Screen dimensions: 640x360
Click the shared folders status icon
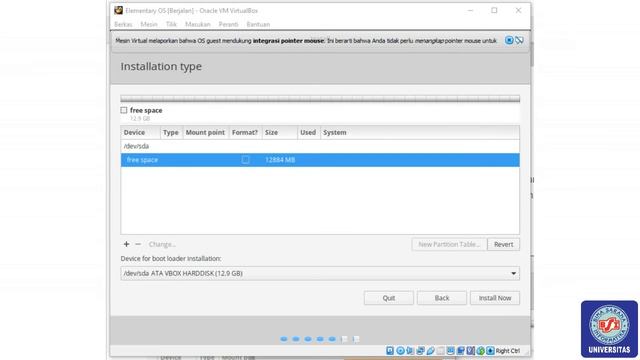pos(440,351)
